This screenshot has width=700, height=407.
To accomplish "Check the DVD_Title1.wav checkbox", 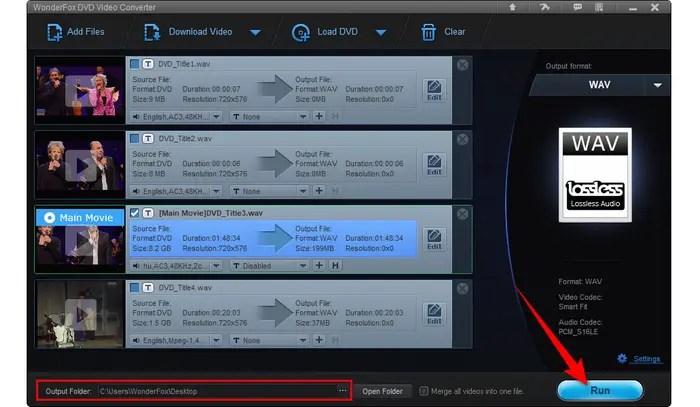I will pos(134,64).
